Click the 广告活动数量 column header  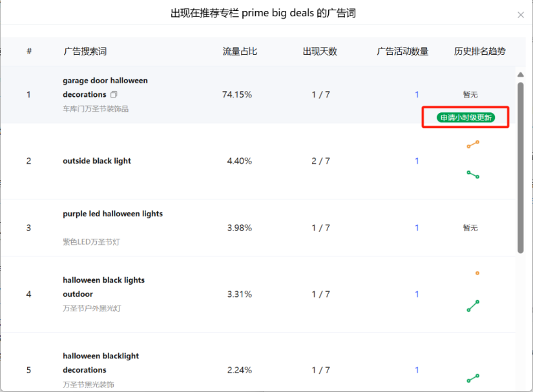tap(402, 51)
